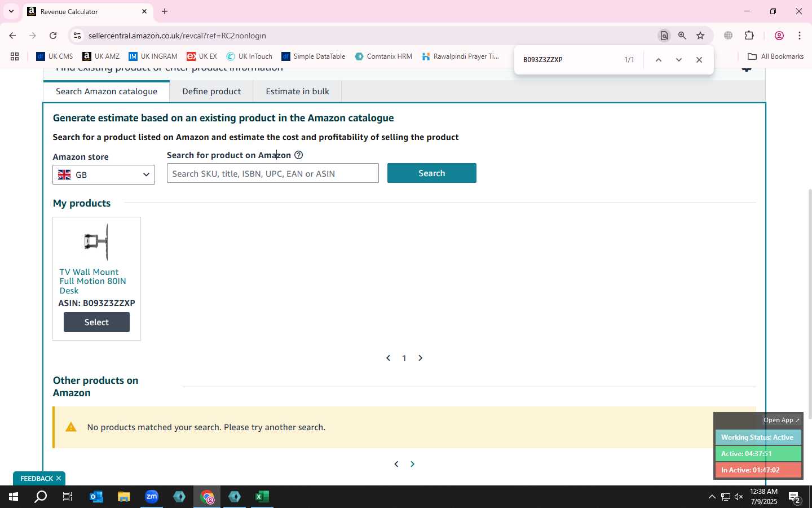Open the UK INGRAM bookmark
This screenshot has height=508, width=812.
coord(153,56)
